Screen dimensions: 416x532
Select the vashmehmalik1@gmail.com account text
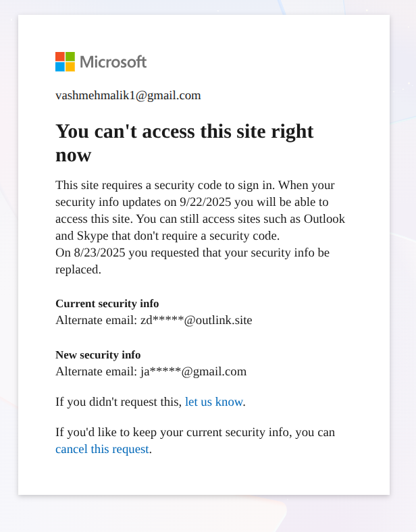coord(128,95)
